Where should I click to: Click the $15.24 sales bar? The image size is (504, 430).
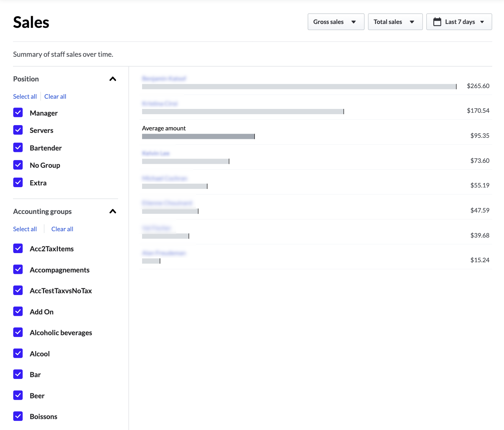151,261
